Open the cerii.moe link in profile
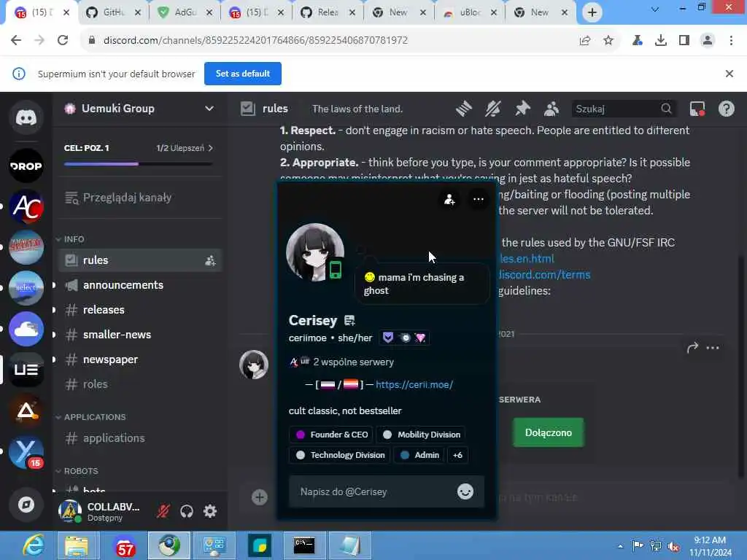The height and width of the screenshot is (560, 747). [414, 385]
